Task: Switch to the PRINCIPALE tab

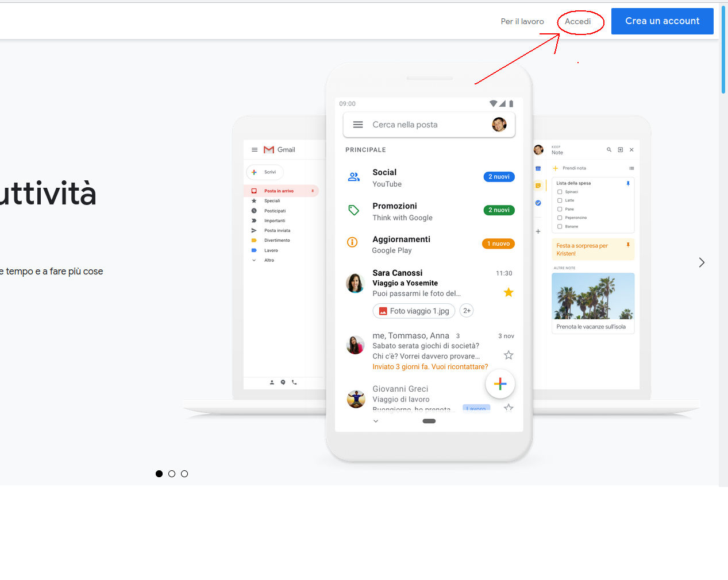Action: pyautogui.click(x=365, y=149)
